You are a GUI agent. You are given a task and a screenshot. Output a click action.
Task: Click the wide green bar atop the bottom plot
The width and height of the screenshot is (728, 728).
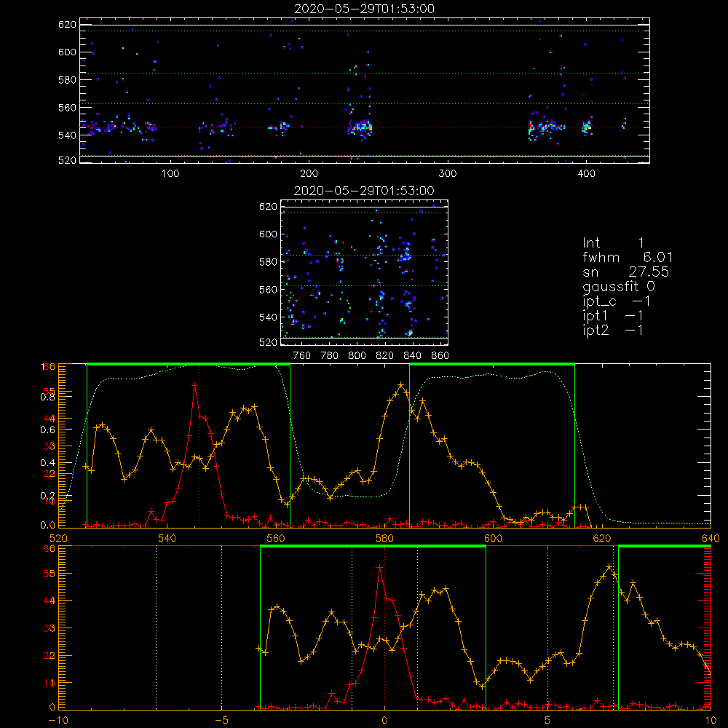click(373, 546)
